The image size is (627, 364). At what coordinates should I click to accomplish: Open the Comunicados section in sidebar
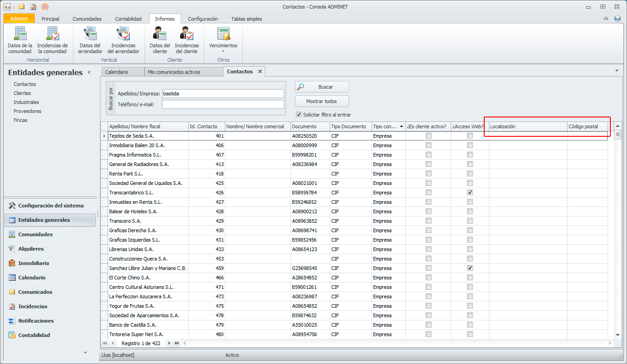click(35, 292)
